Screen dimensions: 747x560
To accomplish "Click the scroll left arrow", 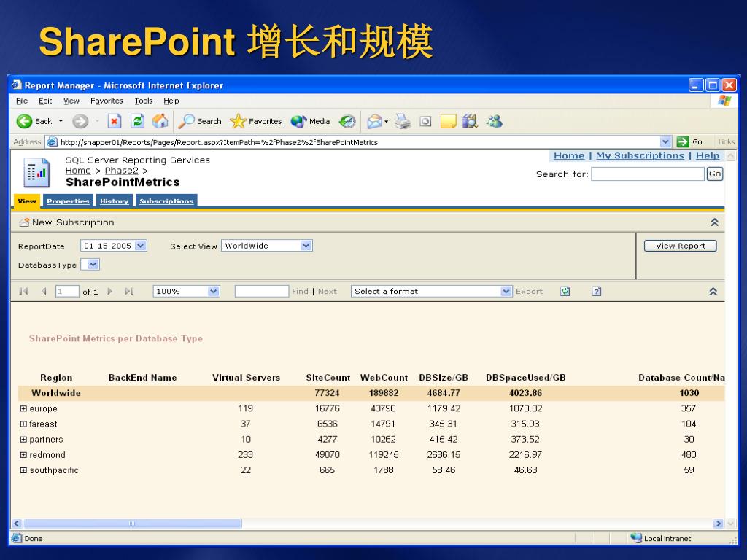I will coord(17,524).
